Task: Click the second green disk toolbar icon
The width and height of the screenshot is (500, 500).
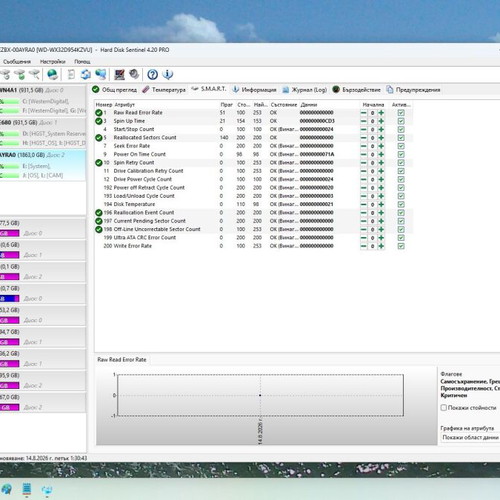Action: [x=20, y=74]
